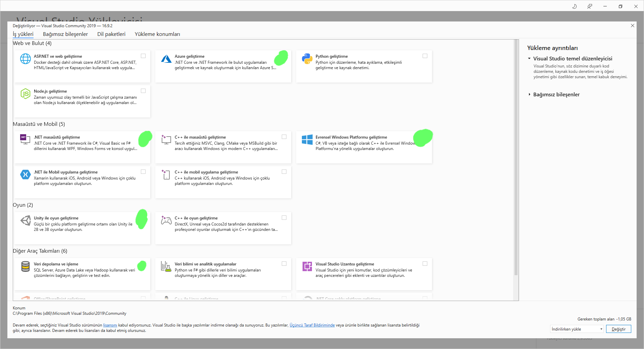Click the install path 'C:\Program Files (x86)\Microsoft Visual Studio\2019\Community'
Screen dimensions: 644x349
(69, 313)
